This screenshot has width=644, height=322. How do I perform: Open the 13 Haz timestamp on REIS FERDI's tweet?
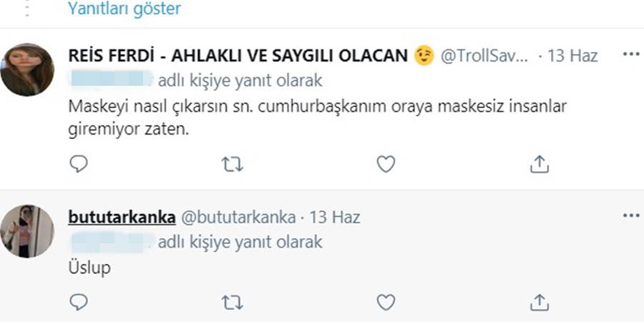pyautogui.click(x=572, y=56)
